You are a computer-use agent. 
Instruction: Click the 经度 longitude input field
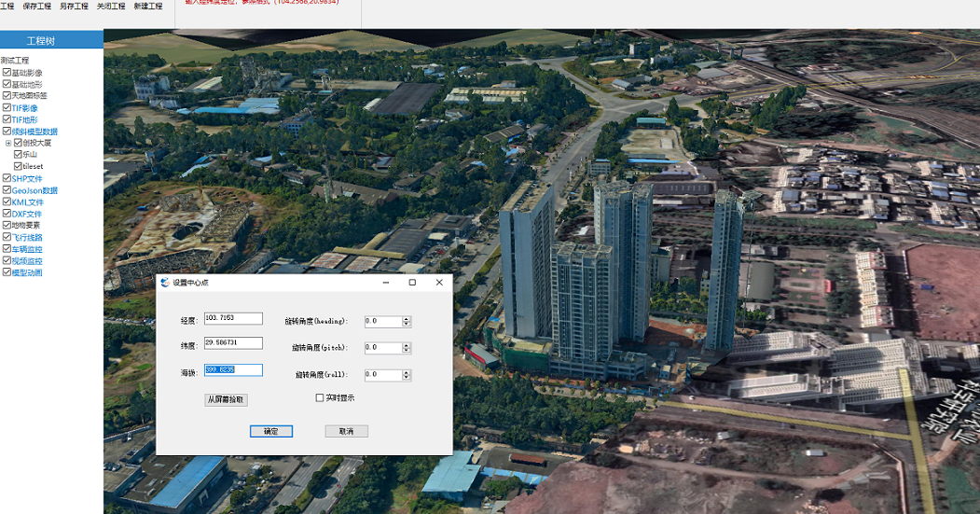(x=233, y=319)
